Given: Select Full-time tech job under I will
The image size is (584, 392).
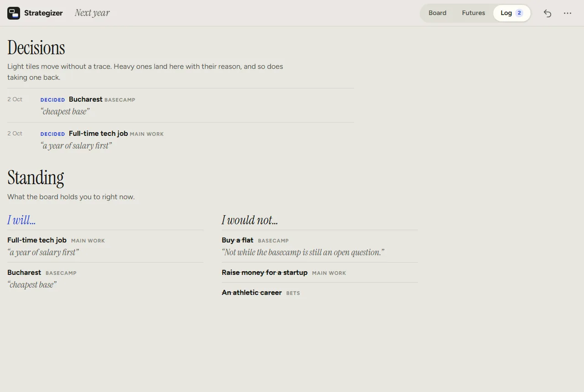Looking at the screenshot, I should 105,246.
